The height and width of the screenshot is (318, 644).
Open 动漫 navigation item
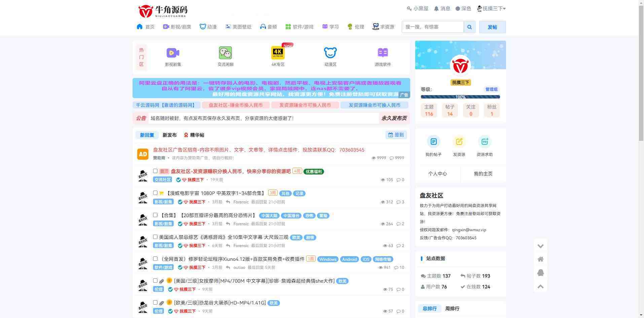point(208,27)
